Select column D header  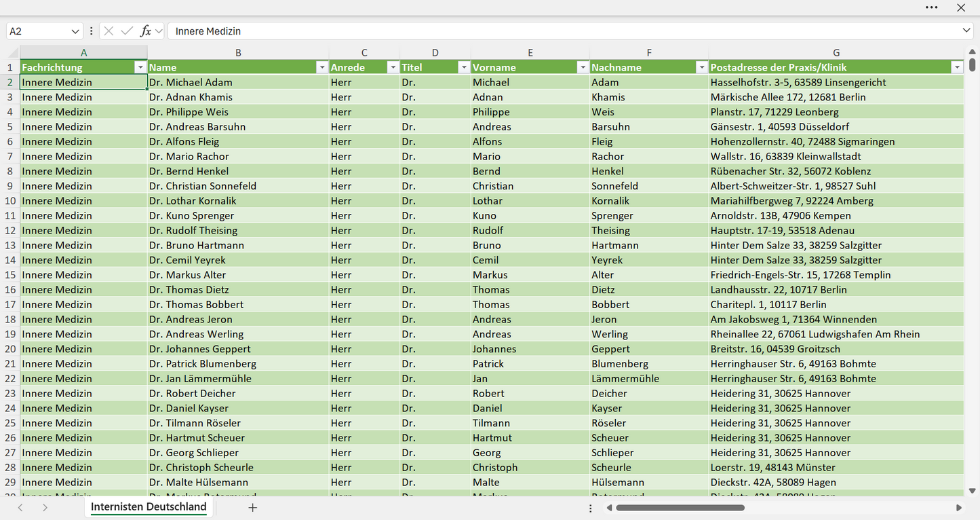(435, 52)
